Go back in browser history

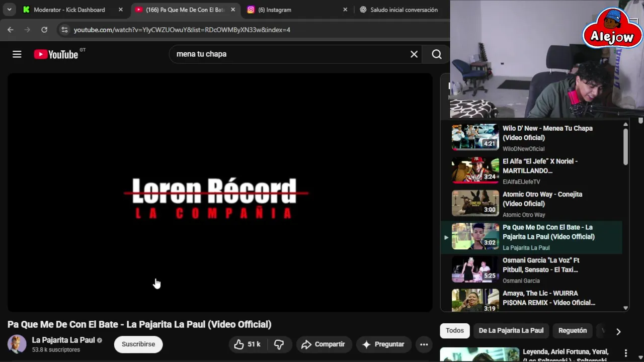click(11, 30)
